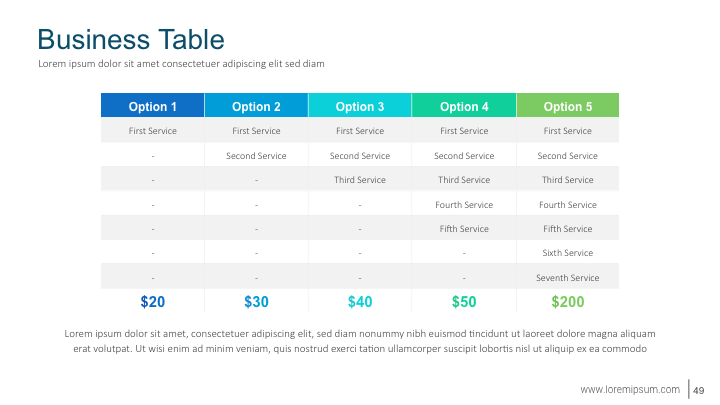720x405 pixels.
Task: Select the Option 2 header cell
Action: coord(256,107)
